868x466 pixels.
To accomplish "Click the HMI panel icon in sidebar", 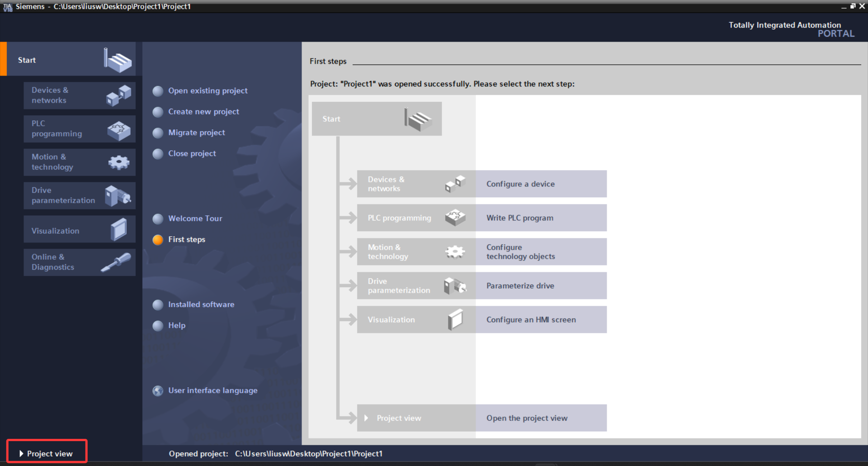I will 119,229.
